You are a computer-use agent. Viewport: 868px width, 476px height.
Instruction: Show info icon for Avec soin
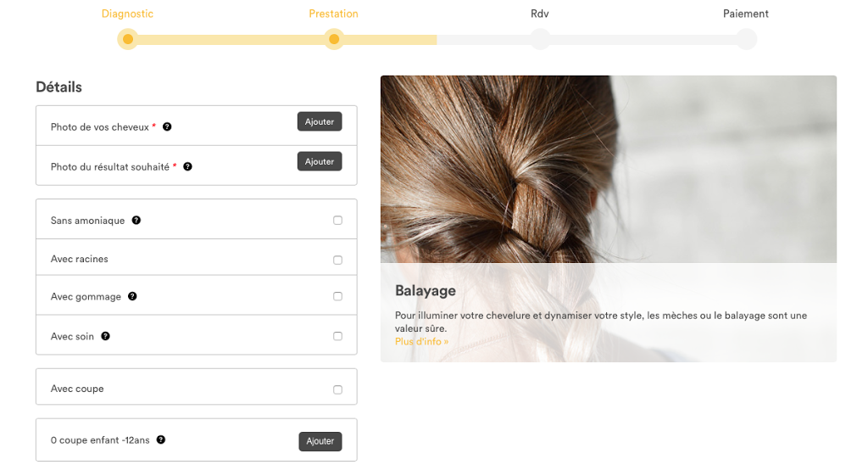click(x=105, y=337)
